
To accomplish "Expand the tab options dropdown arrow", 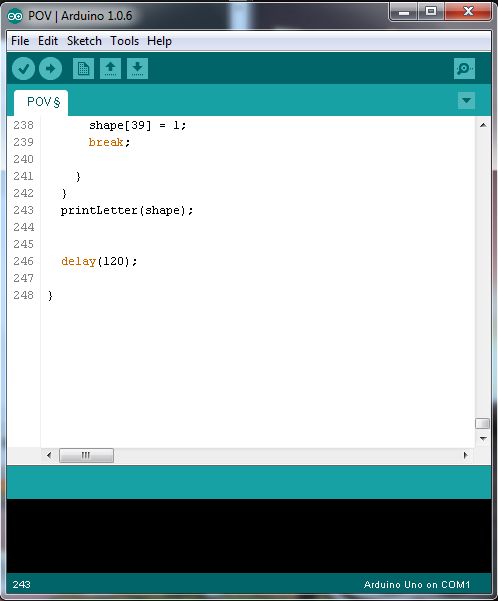I will coord(466,100).
